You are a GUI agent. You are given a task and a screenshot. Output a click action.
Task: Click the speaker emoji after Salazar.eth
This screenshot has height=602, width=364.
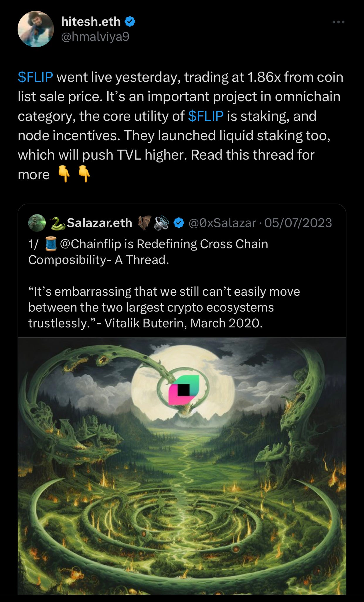tap(162, 223)
